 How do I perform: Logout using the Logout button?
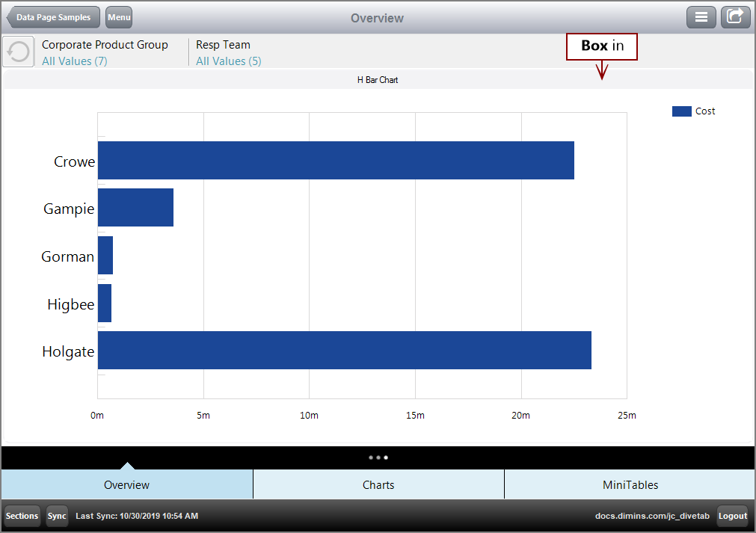point(732,516)
